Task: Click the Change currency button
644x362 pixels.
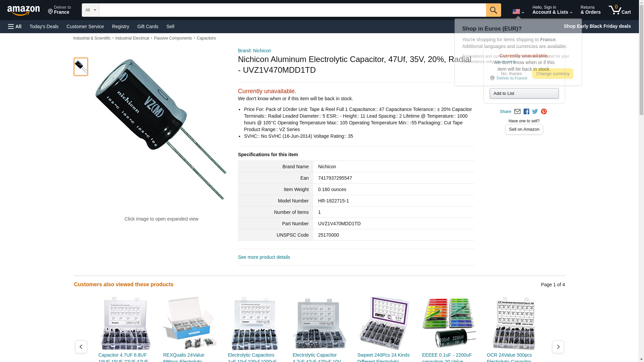Action: coord(553,74)
